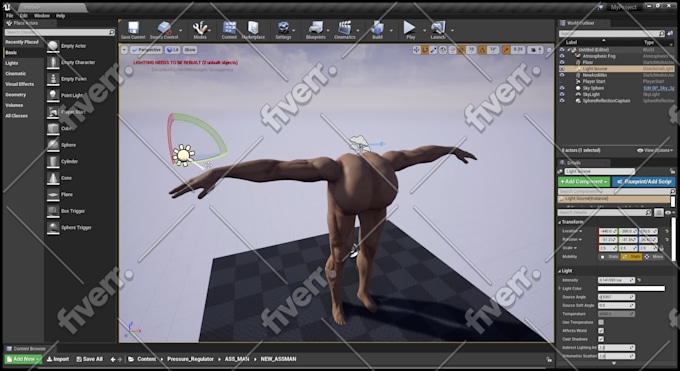Open the Perspective viewport dropdown

(146, 50)
